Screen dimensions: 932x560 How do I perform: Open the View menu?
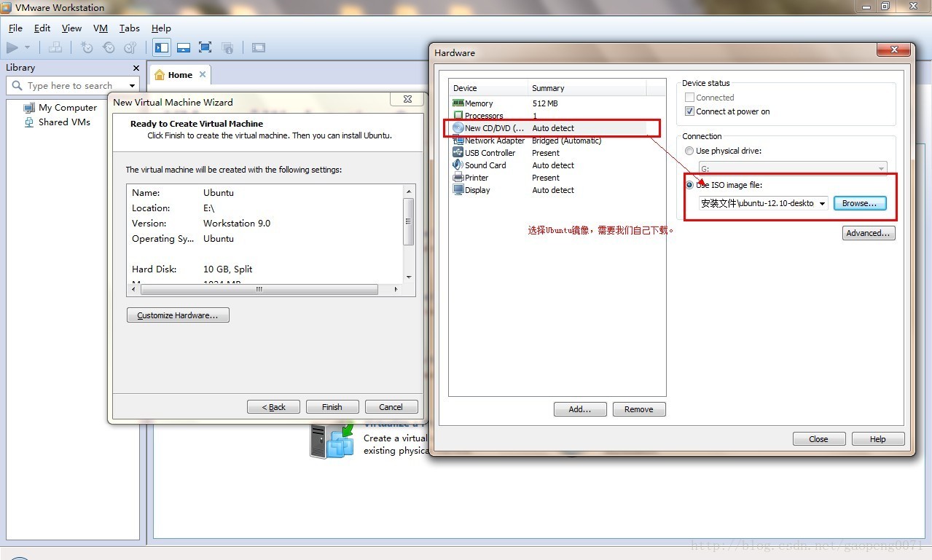(x=71, y=28)
